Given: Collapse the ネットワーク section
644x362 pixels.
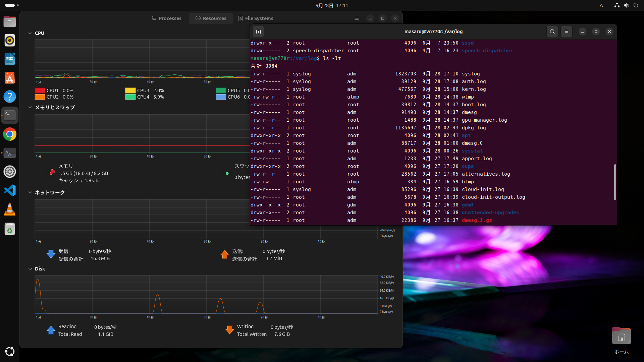Looking at the screenshot, I should coord(30,192).
